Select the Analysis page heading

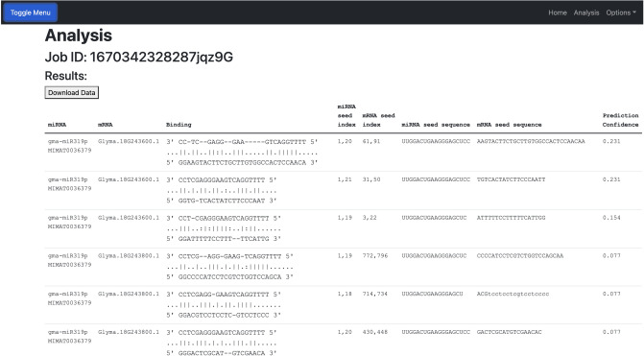[x=79, y=36]
